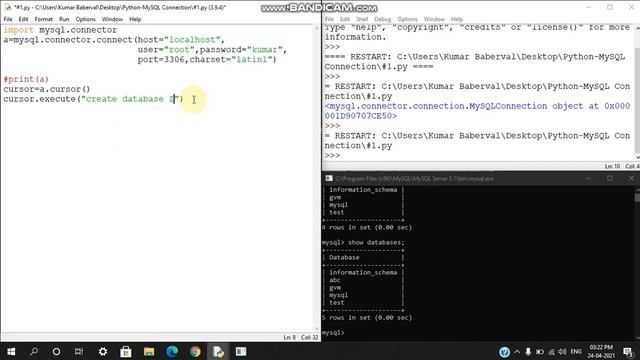
Task: Click the password "kumar" string
Action: click(x=265, y=50)
